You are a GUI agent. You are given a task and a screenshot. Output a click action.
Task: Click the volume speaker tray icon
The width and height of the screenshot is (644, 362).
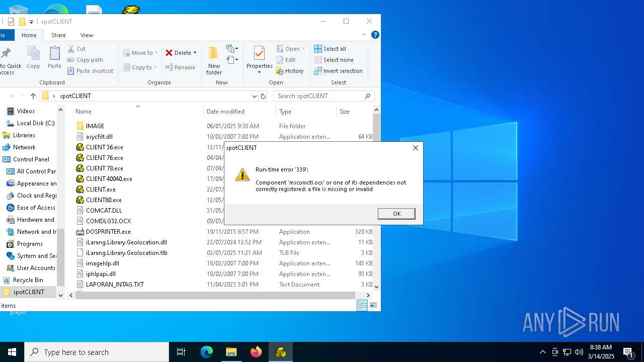[x=579, y=352]
